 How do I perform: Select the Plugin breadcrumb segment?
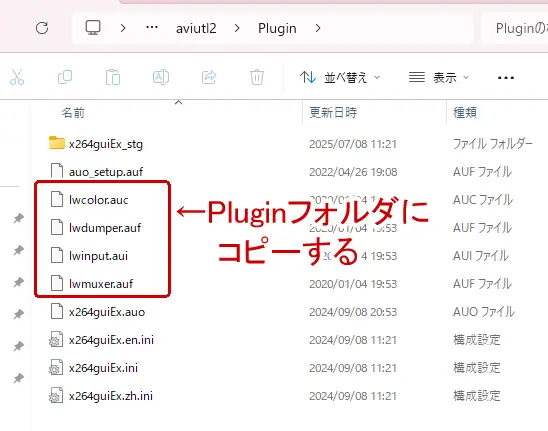coord(277,28)
